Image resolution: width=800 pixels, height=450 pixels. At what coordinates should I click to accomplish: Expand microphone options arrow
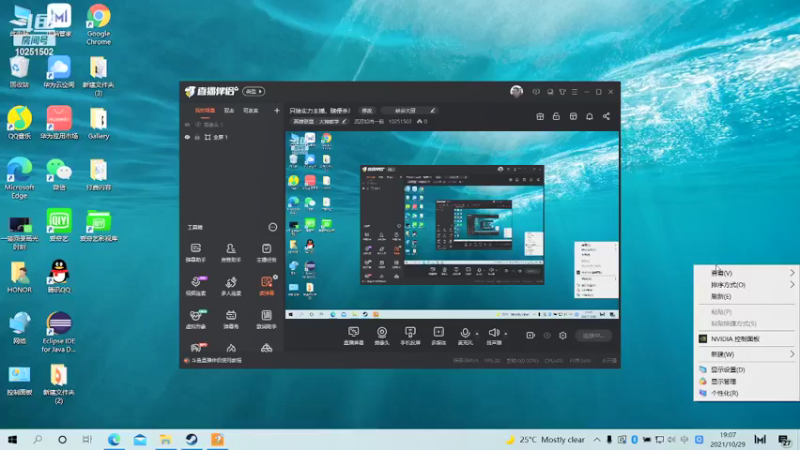pyautogui.click(x=477, y=334)
